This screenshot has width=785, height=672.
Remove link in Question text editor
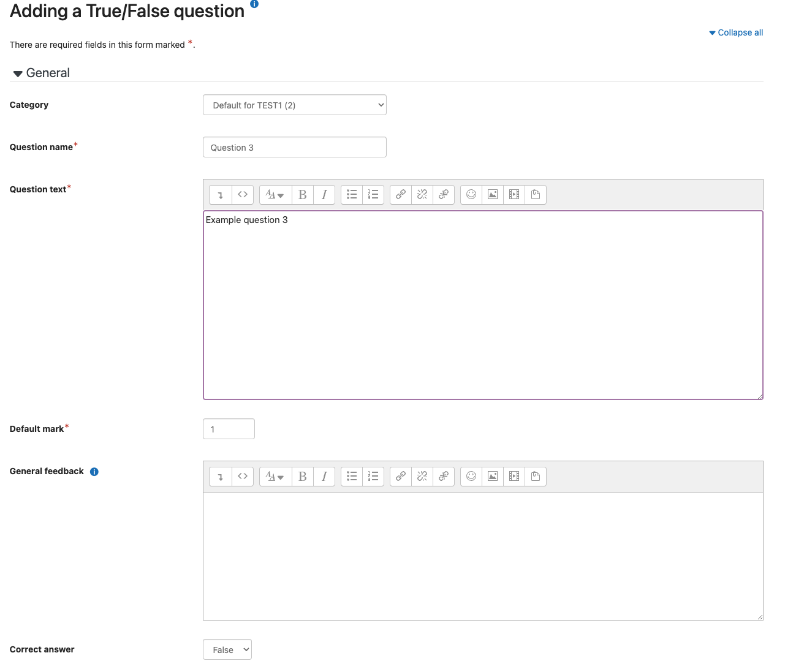[422, 195]
